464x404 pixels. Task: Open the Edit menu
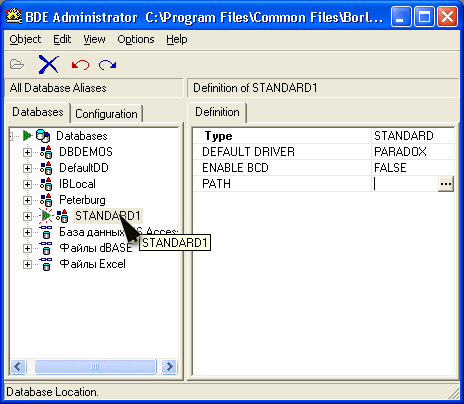(62, 39)
